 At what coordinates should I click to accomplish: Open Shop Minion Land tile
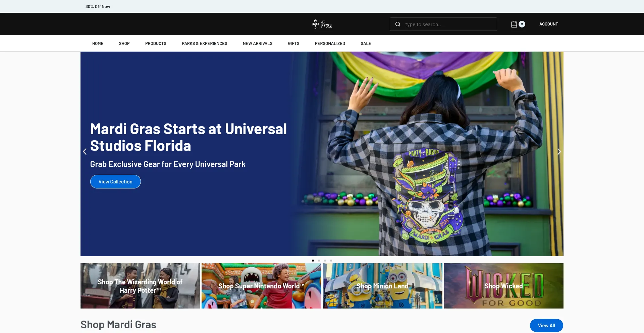click(x=383, y=286)
